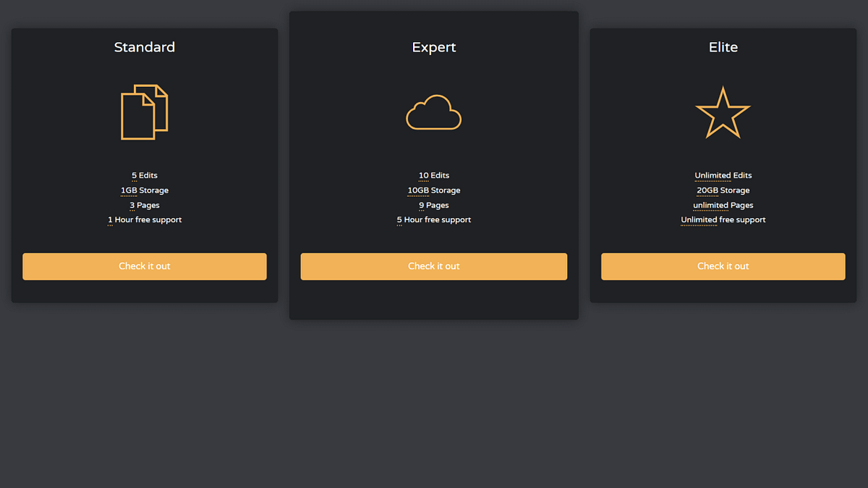Image resolution: width=868 pixels, height=488 pixels.
Task: Select 1 Hour free support link
Action: [x=144, y=219]
